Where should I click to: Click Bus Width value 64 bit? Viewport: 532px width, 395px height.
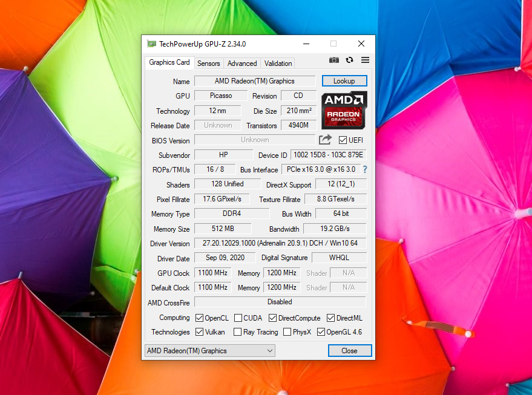[x=341, y=214]
